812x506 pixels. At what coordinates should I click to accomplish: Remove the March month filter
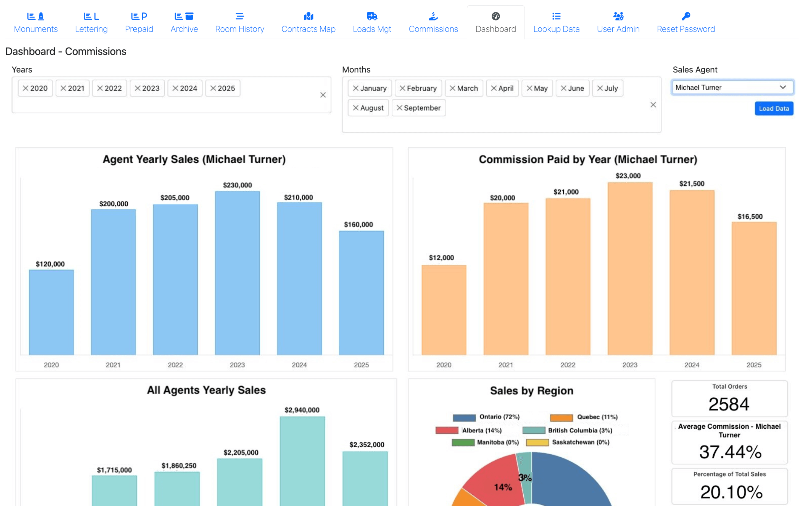pyautogui.click(x=452, y=88)
